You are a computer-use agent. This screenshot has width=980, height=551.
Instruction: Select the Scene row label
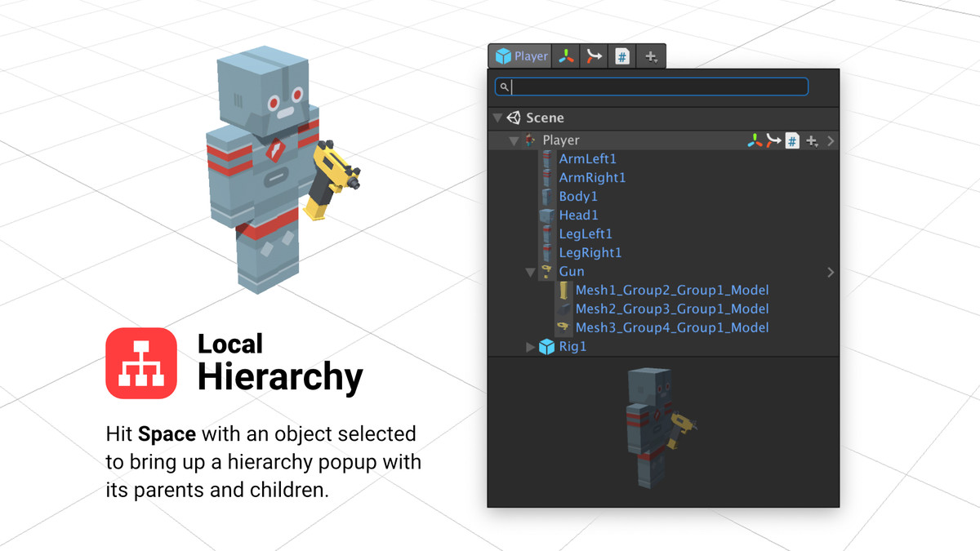tap(545, 118)
